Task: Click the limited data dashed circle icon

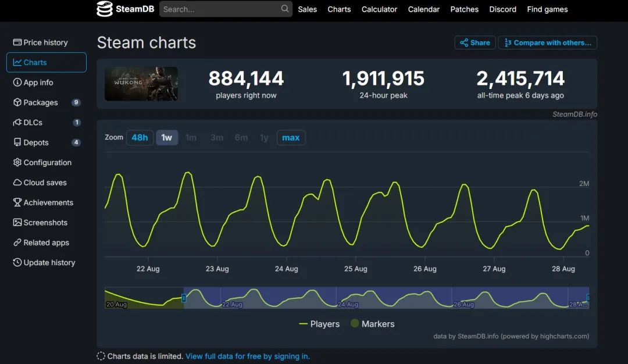Action: click(x=101, y=356)
